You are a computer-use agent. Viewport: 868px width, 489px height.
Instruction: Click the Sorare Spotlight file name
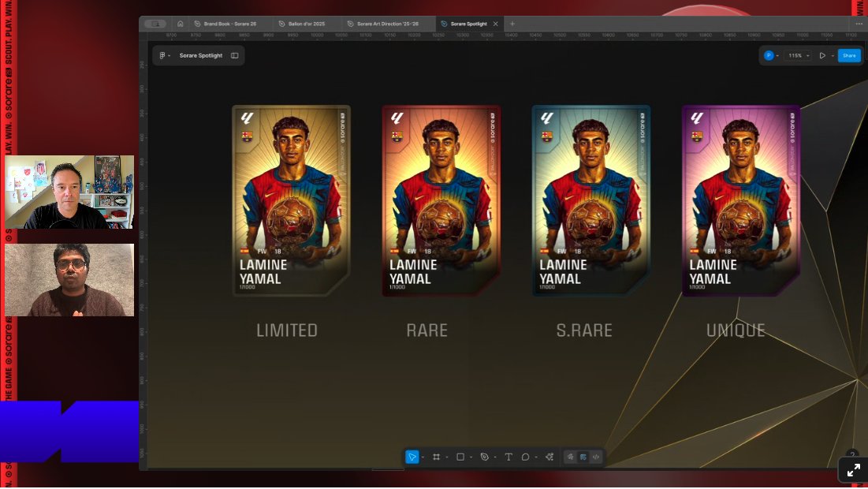click(201, 55)
